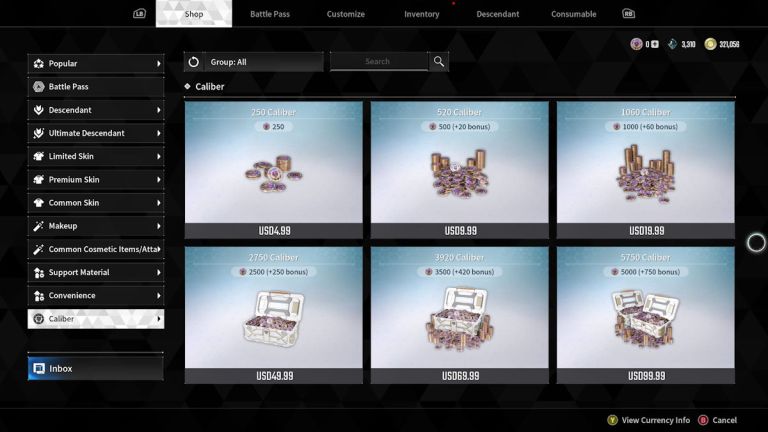This screenshot has height=432, width=768.
Task: Click the plus icon to add Caliber
Action: [655, 44]
